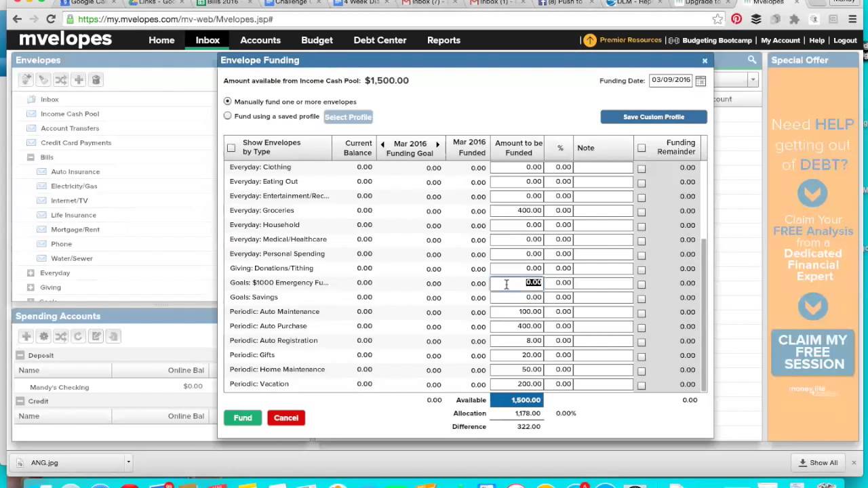Click the Inbox envelope icon in the Envelopes panel
The width and height of the screenshot is (868, 488).
31,100
